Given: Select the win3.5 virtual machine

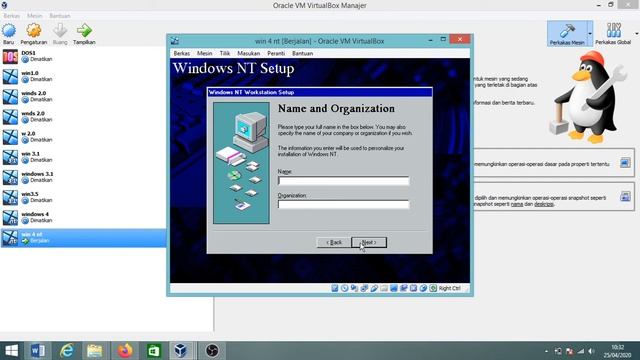Looking at the screenshot, I should (83, 198).
